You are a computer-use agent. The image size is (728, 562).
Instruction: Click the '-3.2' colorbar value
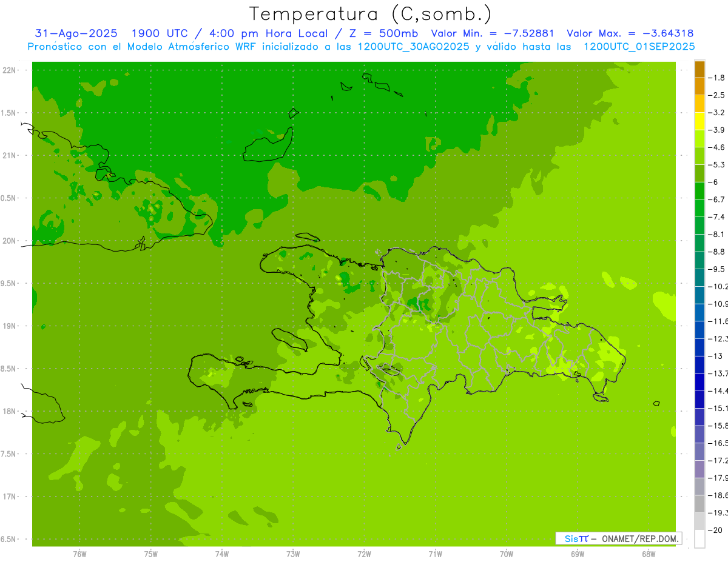(x=716, y=113)
